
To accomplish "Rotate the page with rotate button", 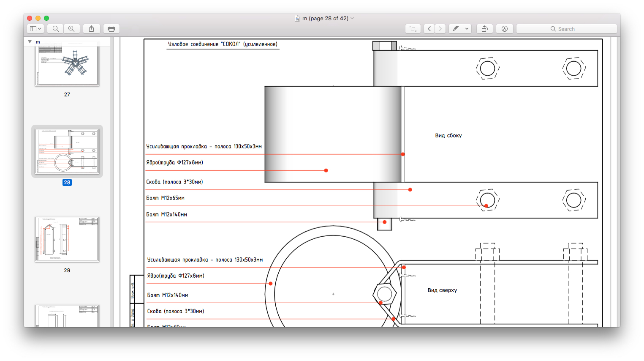I will click(485, 29).
